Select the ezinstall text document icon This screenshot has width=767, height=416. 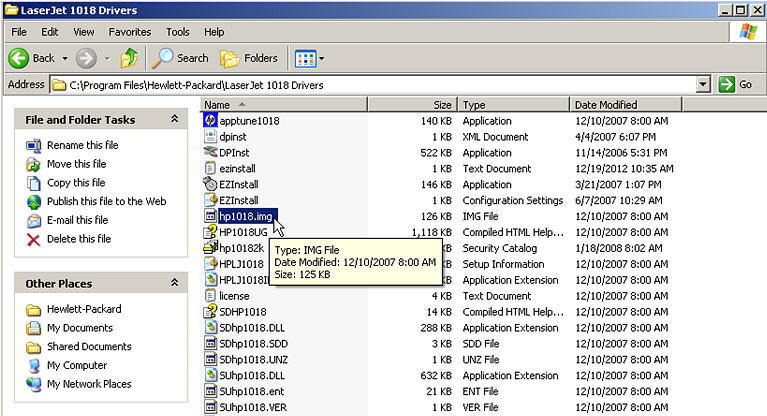[x=210, y=168]
